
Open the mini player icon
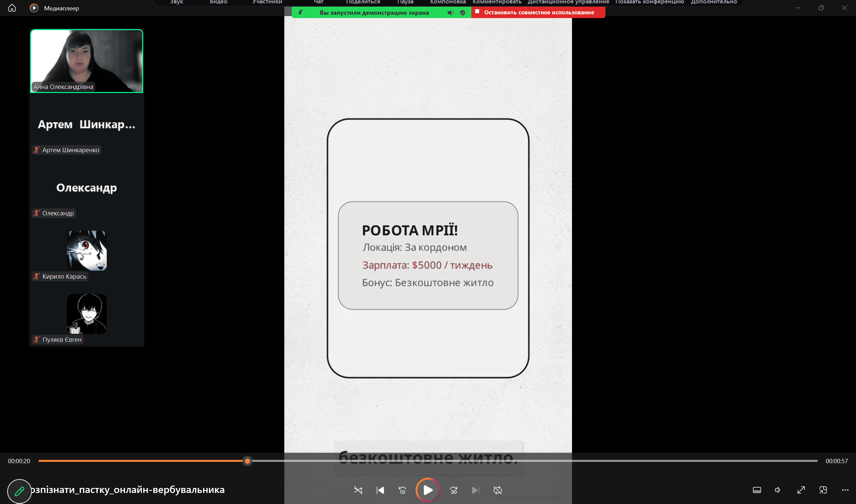tap(823, 490)
